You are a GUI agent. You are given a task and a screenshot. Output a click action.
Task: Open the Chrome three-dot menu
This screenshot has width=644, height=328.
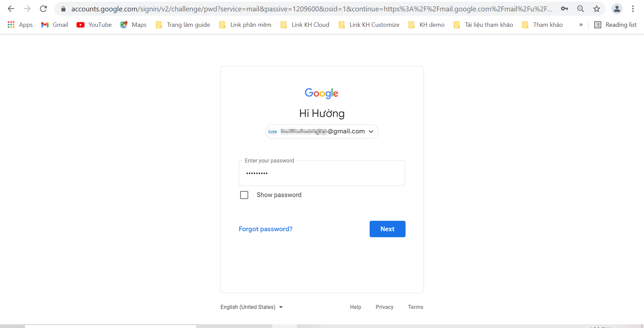click(633, 9)
